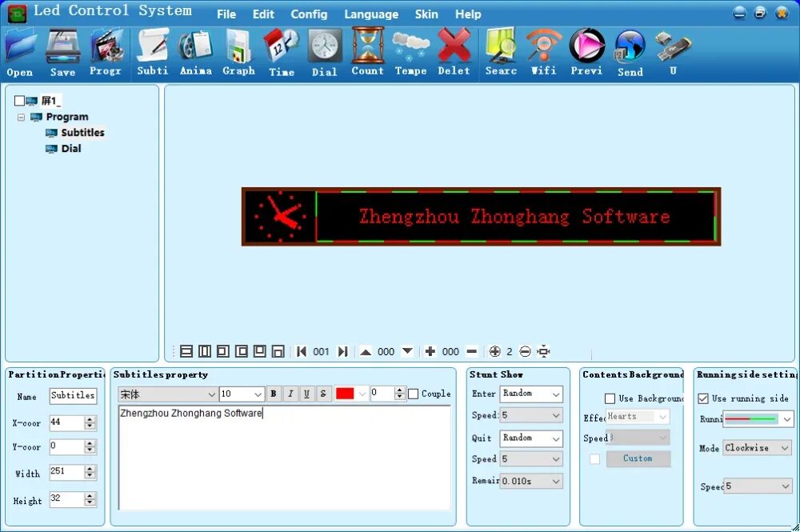Click the minus icon beside 000
This screenshot has height=532, width=800.
(472, 351)
